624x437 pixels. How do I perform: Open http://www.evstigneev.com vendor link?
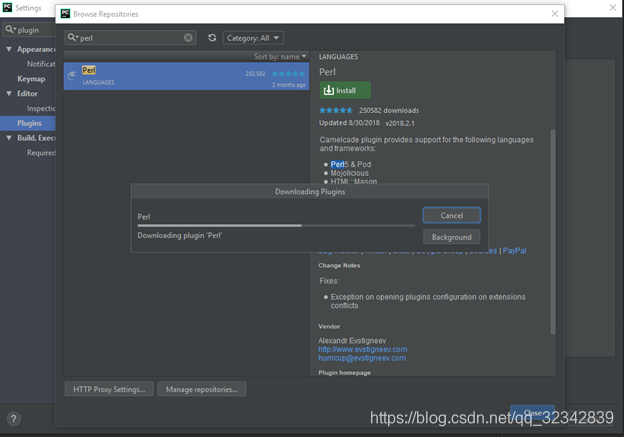point(363,349)
